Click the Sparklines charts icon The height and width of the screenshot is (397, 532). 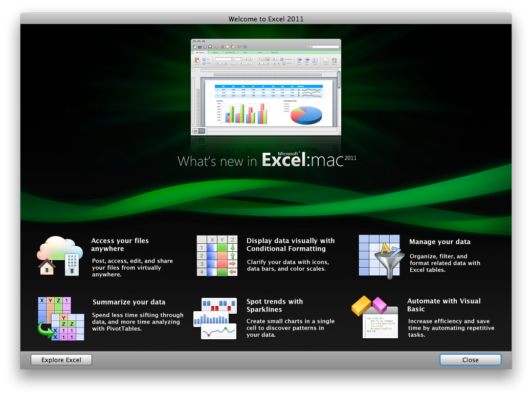[215, 319]
